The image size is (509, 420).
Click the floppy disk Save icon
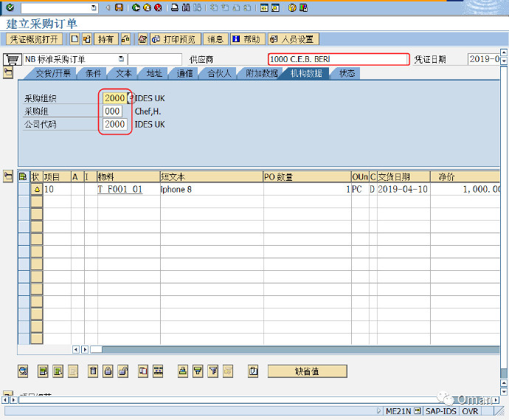pyautogui.click(x=119, y=7)
